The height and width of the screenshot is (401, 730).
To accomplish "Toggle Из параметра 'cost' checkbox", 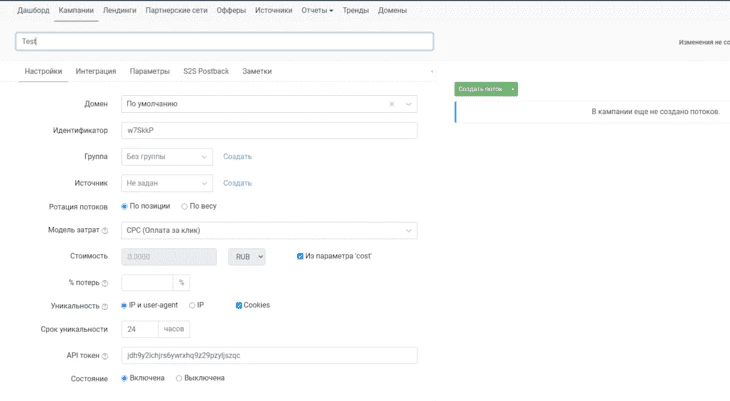I will pos(300,256).
